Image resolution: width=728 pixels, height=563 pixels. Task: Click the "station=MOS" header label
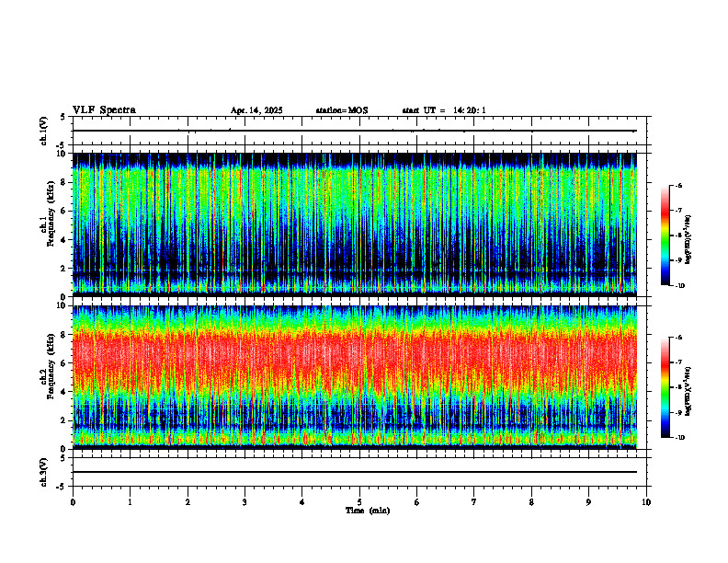tap(342, 110)
